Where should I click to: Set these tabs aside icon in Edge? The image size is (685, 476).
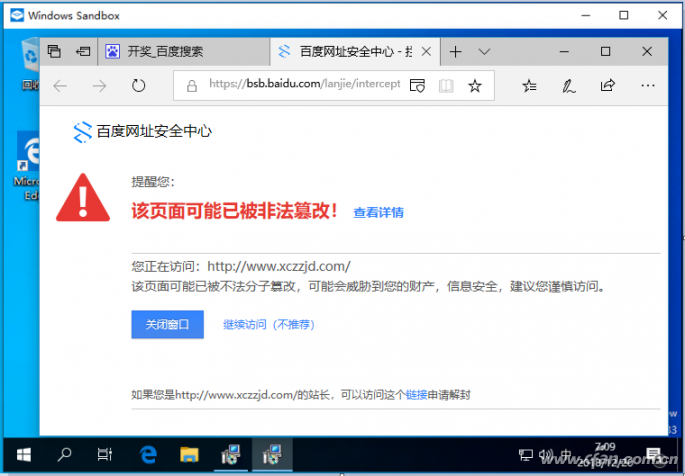[83, 52]
